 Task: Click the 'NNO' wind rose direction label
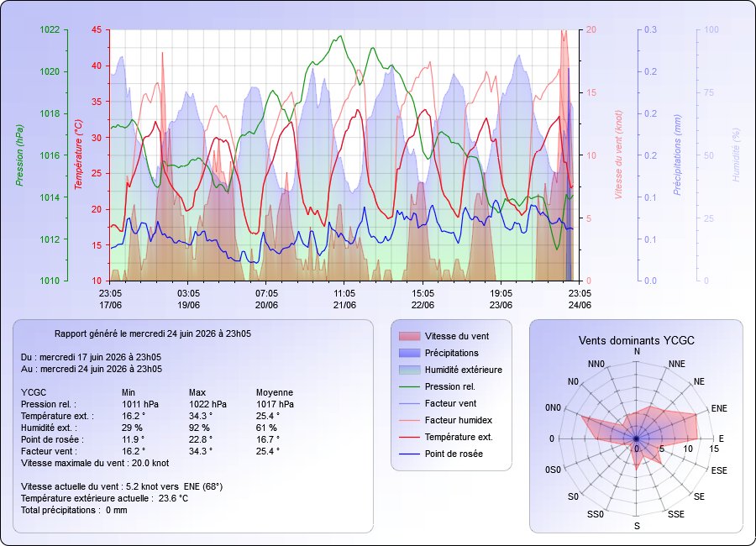click(596, 365)
